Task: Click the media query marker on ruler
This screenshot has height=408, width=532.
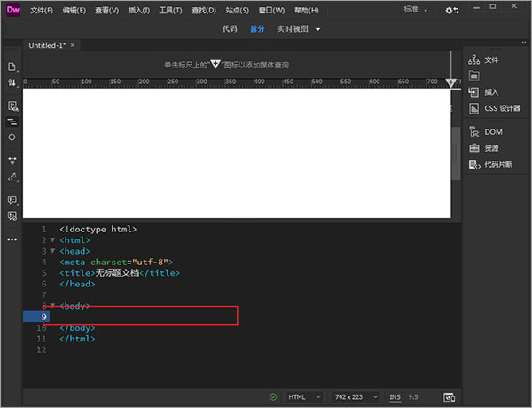Action: [451, 82]
